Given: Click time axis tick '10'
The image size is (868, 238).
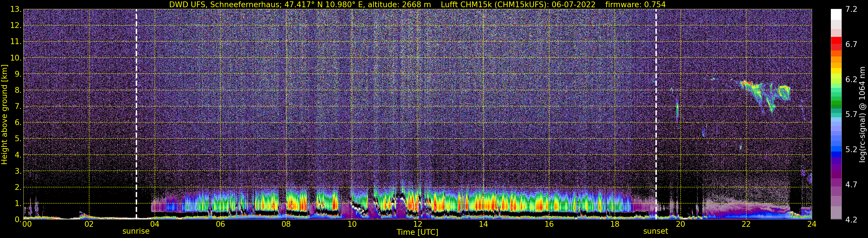Looking at the screenshot, I should pos(351,224).
